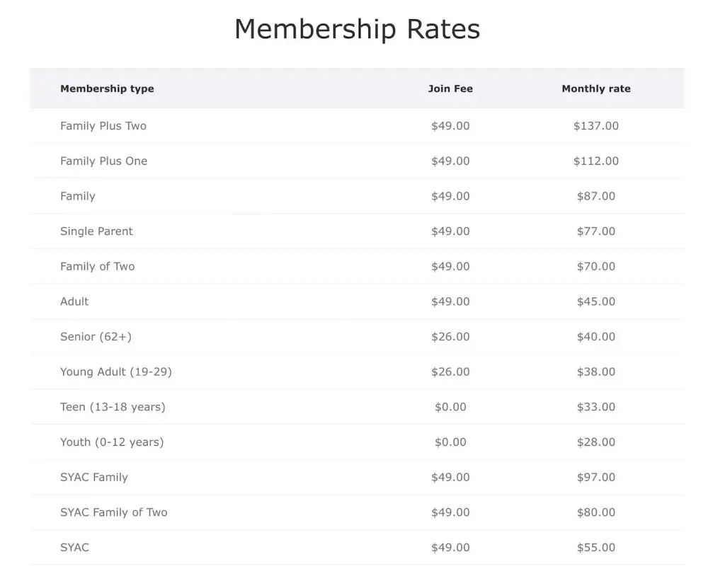725x588 pixels.
Task: Click the SYAC Family of Two $49.00 fee
Action: tap(450, 512)
